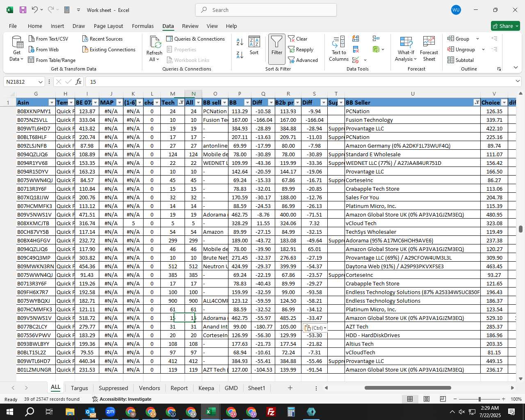This screenshot has height=420, width=525.
Task: Click zoom in plus button
Action: coord(503,399)
